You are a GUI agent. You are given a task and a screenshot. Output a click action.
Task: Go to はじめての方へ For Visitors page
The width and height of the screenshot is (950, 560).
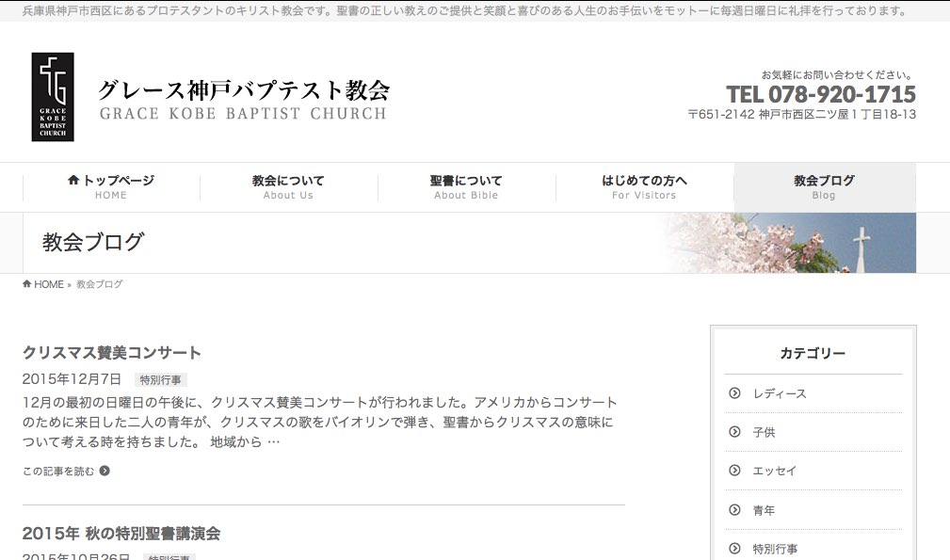tap(644, 187)
